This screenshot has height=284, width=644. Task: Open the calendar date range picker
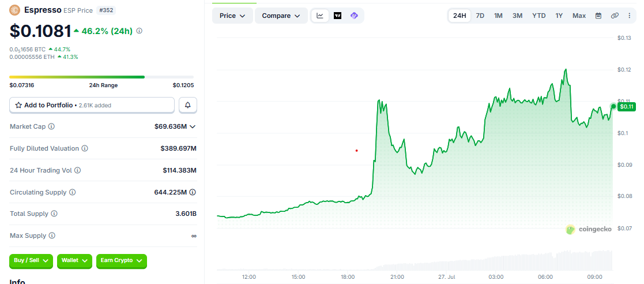pyautogui.click(x=598, y=16)
